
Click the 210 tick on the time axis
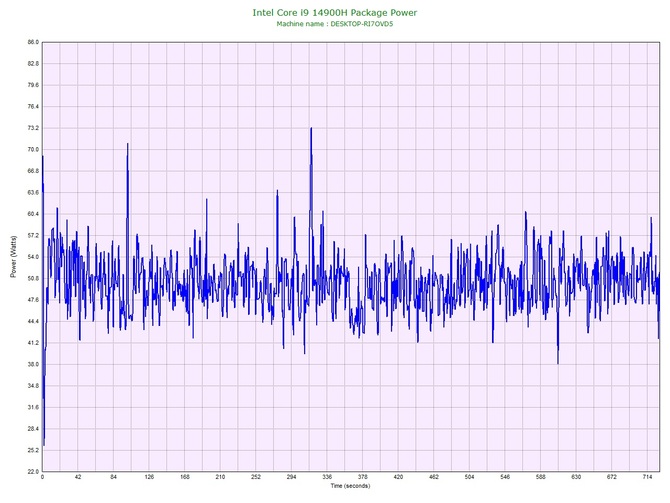tap(220, 477)
